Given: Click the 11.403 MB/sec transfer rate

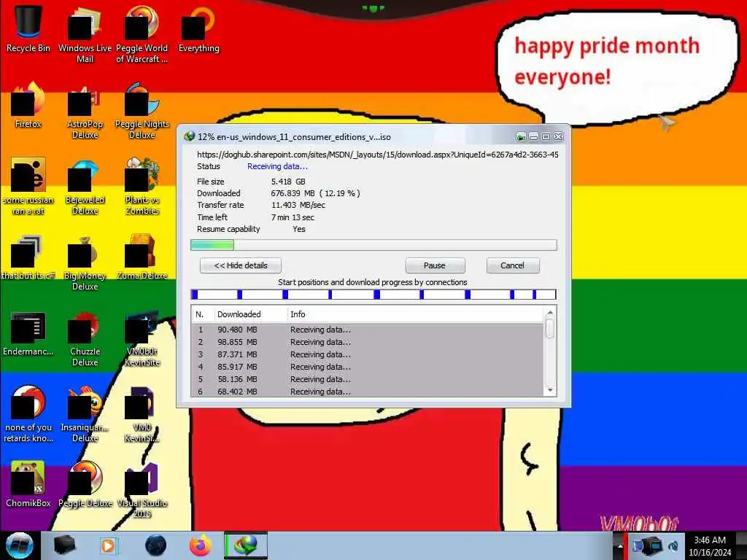Looking at the screenshot, I should [298, 205].
